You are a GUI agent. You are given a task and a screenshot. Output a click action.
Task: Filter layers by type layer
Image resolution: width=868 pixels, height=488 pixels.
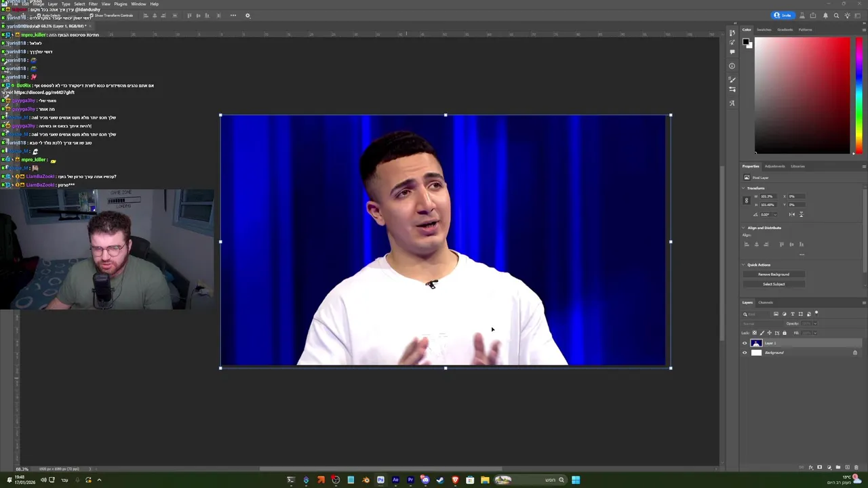click(x=793, y=314)
